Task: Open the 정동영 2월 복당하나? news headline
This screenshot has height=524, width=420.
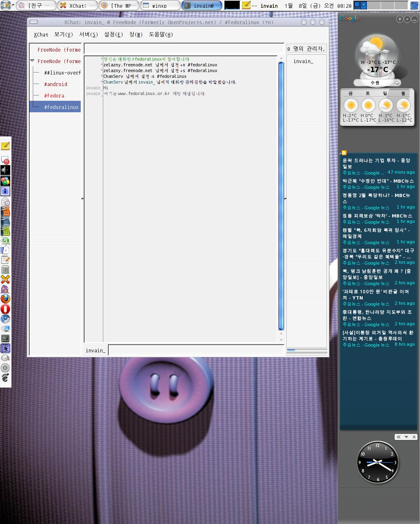Action: pos(377,198)
